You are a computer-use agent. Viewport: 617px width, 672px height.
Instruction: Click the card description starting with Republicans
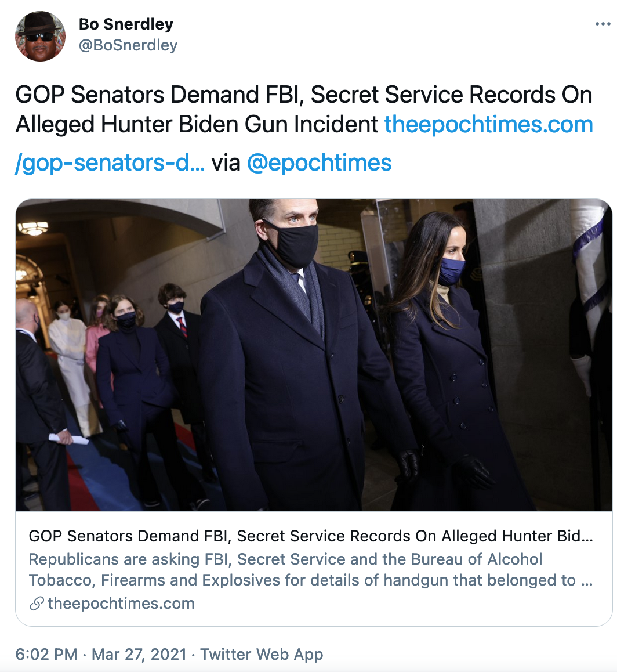(x=285, y=559)
